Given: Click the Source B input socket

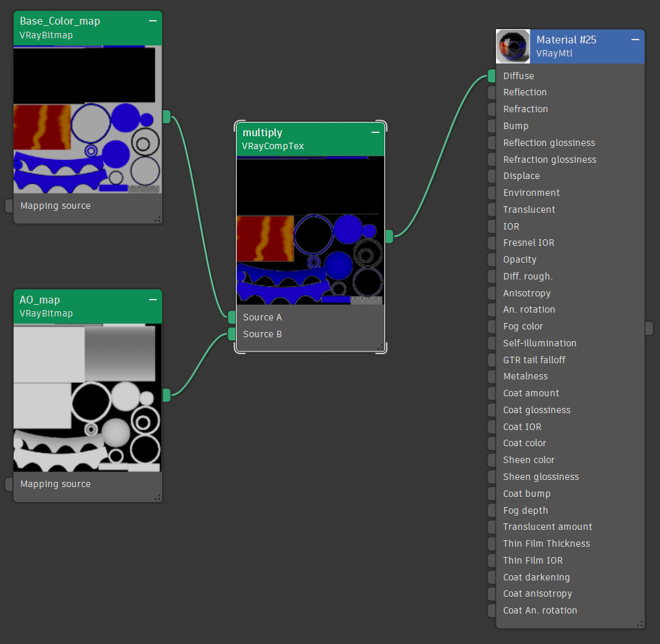Looking at the screenshot, I should (x=232, y=334).
